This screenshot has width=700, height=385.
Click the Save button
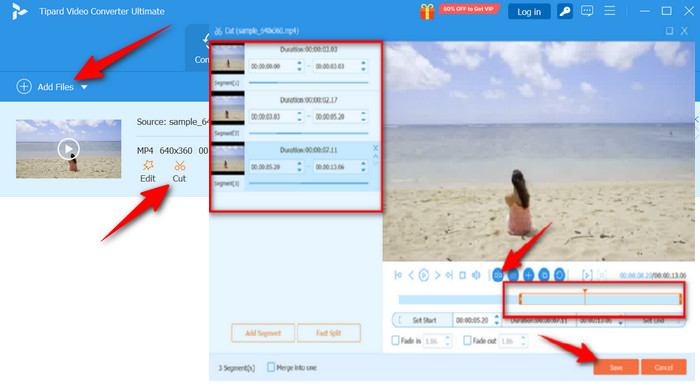pyautogui.click(x=616, y=367)
